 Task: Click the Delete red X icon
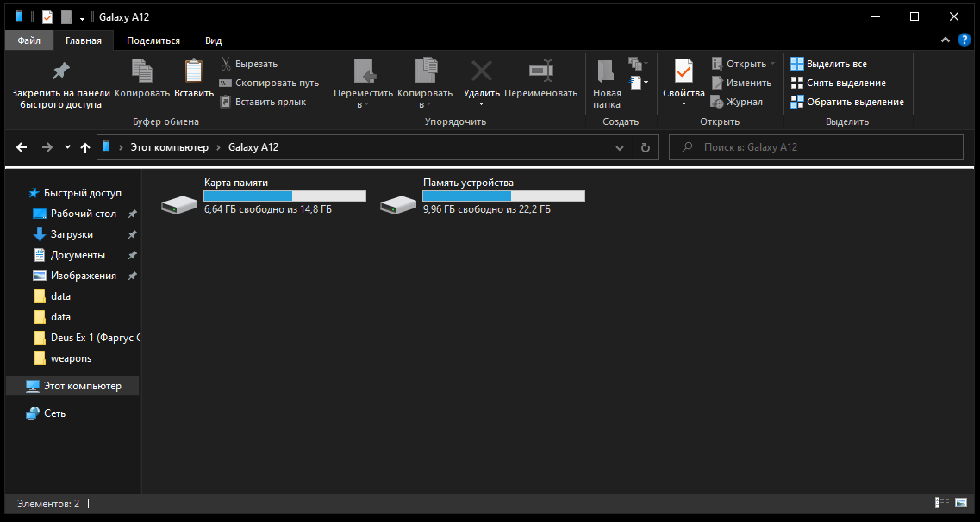point(481,72)
